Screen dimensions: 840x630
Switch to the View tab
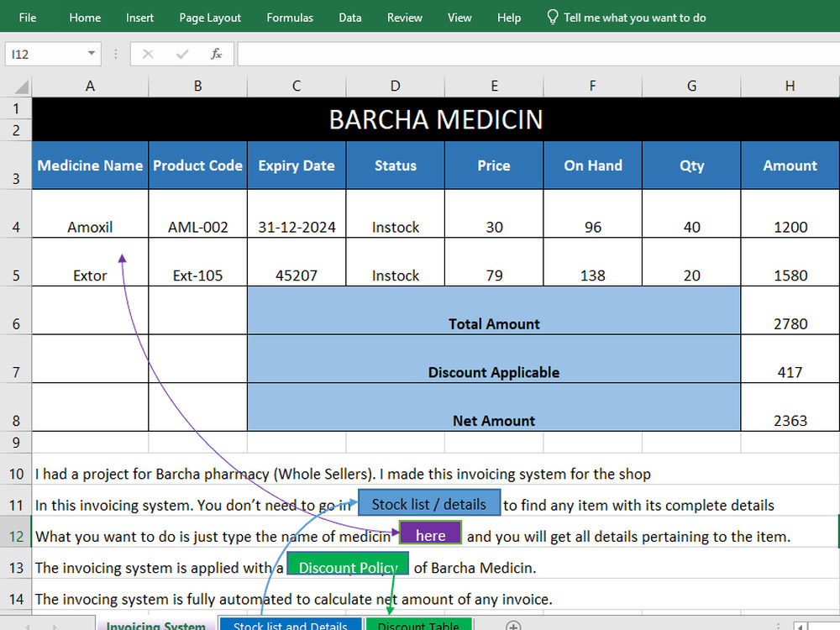(459, 18)
